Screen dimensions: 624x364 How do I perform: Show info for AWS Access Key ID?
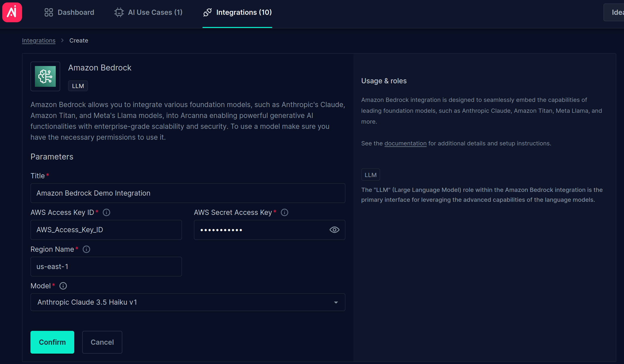pyautogui.click(x=106, y=212)
